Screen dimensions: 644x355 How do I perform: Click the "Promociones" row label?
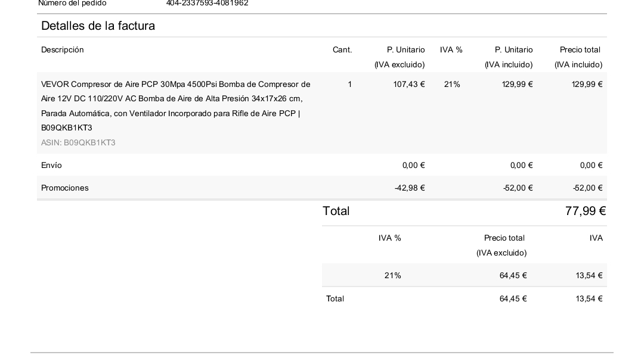tap(65, 188)
